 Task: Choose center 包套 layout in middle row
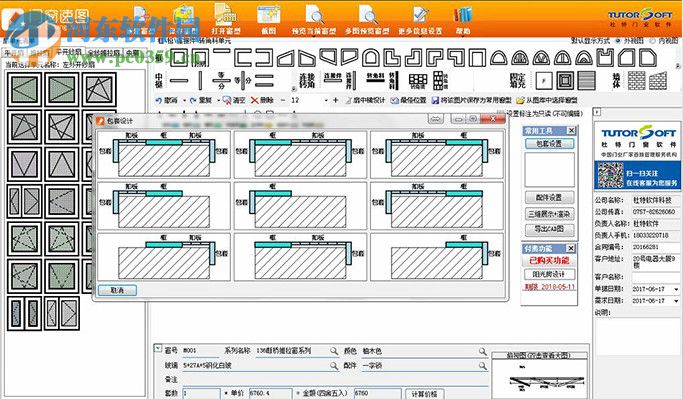click(301, 206)
